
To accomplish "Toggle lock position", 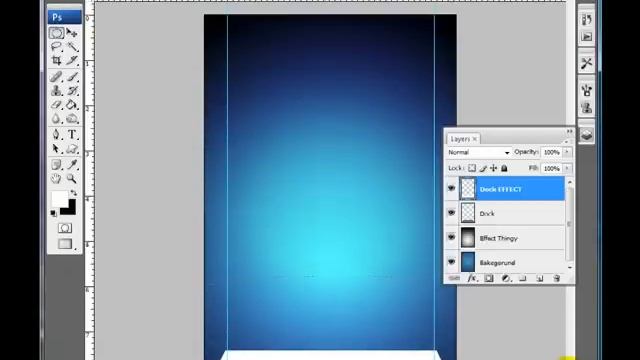I will tap(493, 168).
